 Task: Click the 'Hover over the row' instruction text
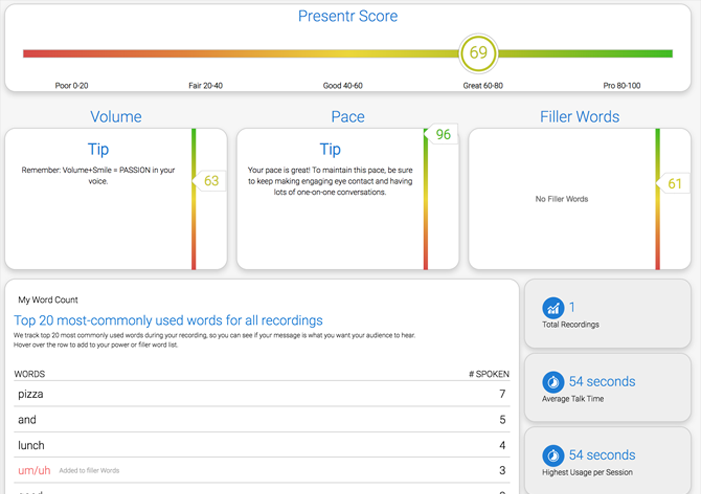(95, 345)
